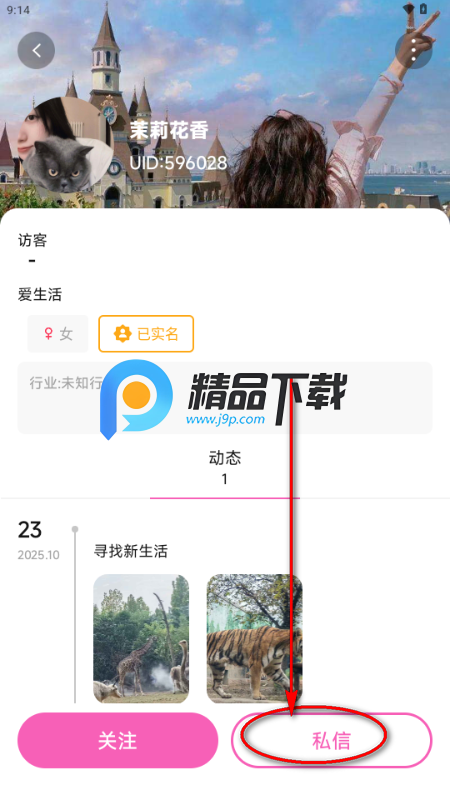Viewport: 450px width, 800px height.
Task: Tap the UID:596028 text
Action: point(178,163)
